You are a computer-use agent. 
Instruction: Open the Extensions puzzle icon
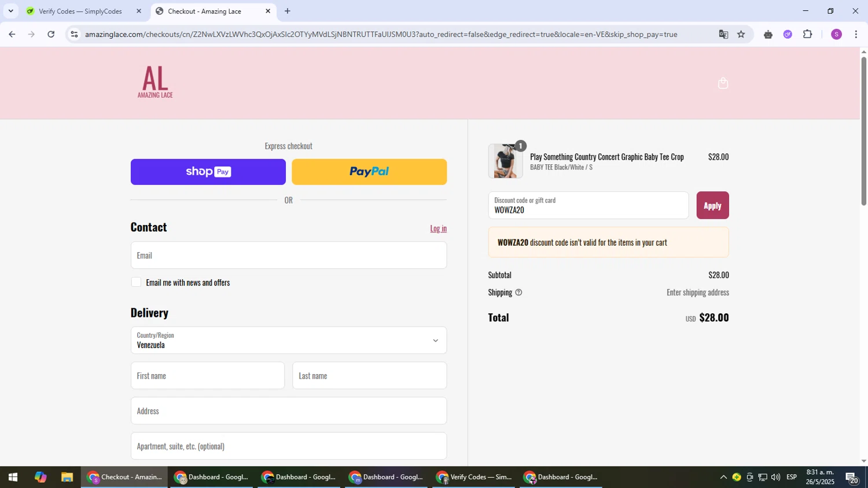pyautogui.click(x=808, y=34)
